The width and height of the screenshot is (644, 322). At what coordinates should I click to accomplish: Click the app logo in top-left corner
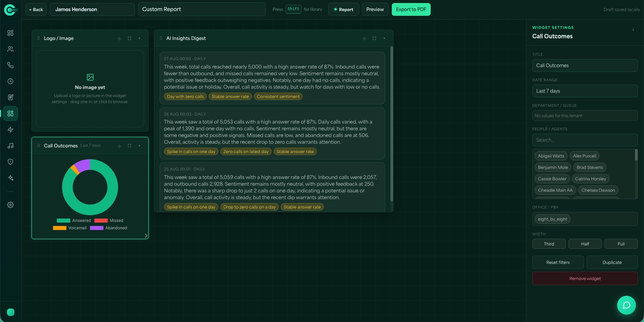point(10,10)
